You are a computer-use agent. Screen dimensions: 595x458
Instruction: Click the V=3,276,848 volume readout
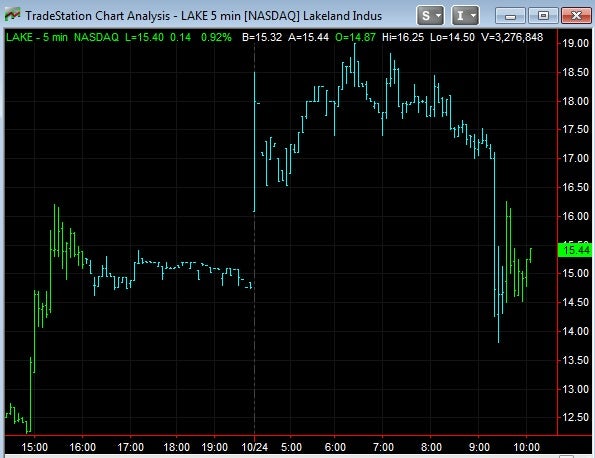512,37
